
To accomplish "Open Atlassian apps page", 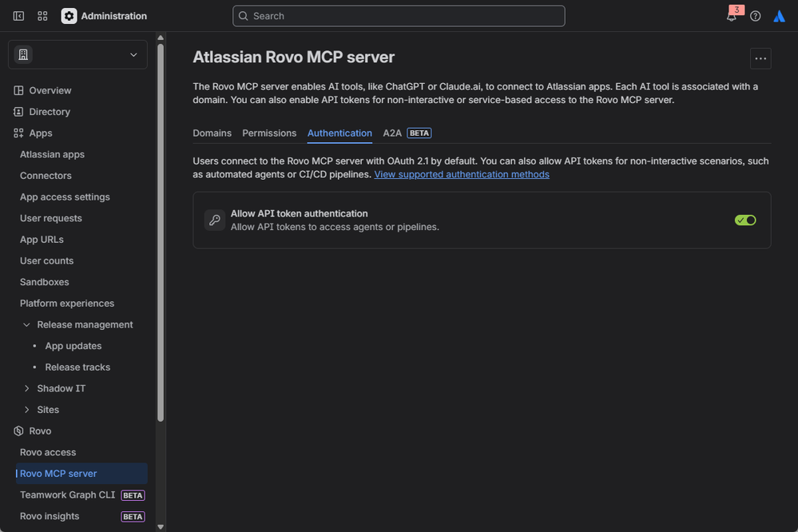I will (x=52, y=154).
